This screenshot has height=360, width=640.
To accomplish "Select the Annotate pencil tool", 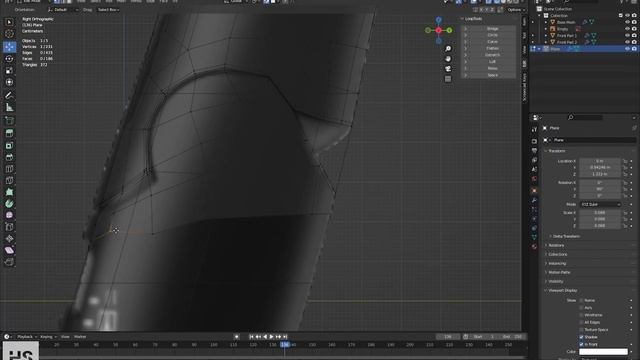I will click(x=9, y=96).
